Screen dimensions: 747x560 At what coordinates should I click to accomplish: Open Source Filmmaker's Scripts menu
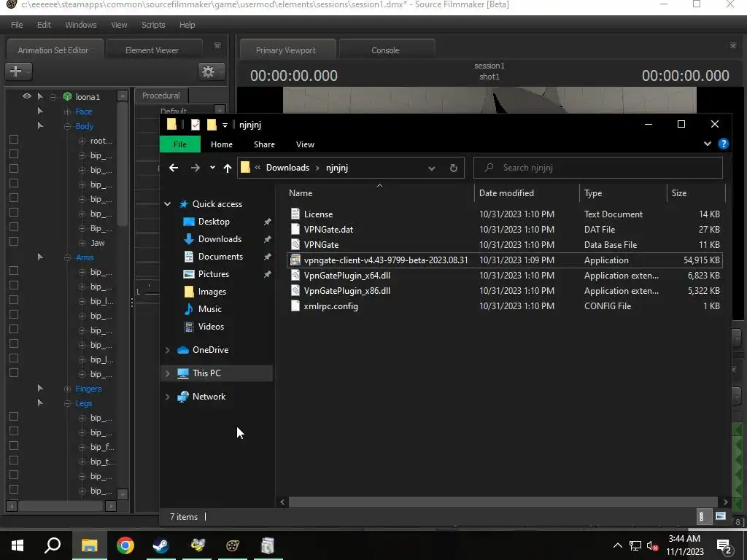click(153, 25)
